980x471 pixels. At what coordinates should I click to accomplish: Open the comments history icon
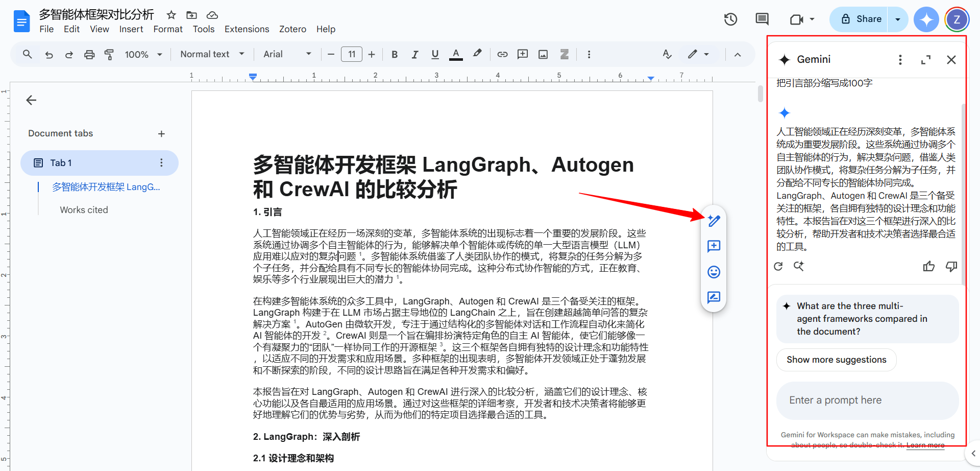[x=762, y=19]
